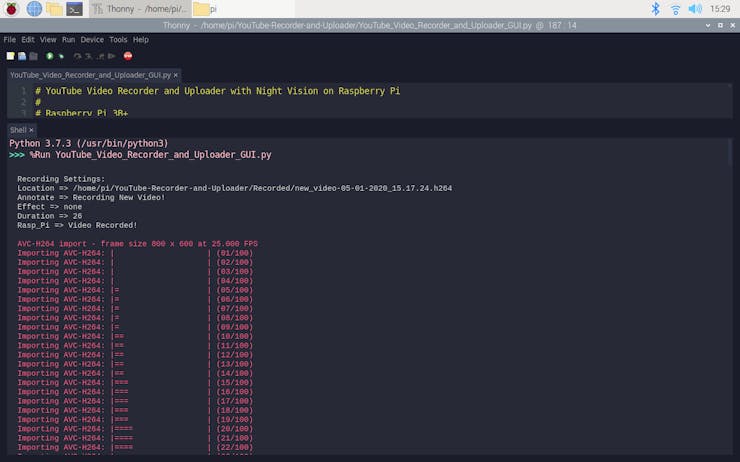Click the Open file toolbar icon
Image resolution: width=740 pixels, height=462 pixels.
click(22, 56)
